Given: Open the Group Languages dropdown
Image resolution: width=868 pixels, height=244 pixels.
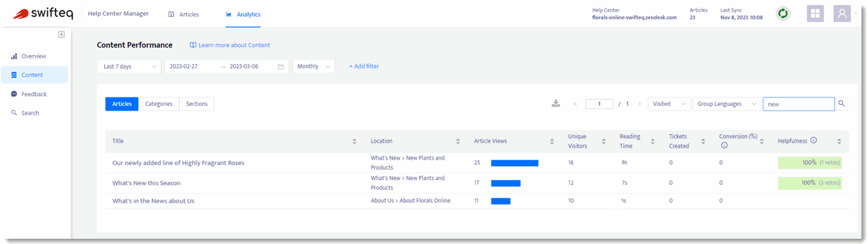Looking at the screenshot, I should (x=727, y=103).
